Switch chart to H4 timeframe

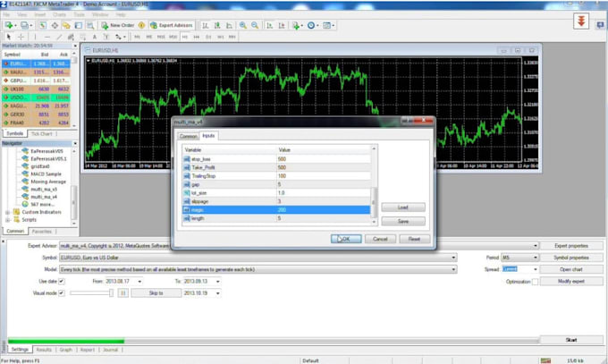click(197, 37)
